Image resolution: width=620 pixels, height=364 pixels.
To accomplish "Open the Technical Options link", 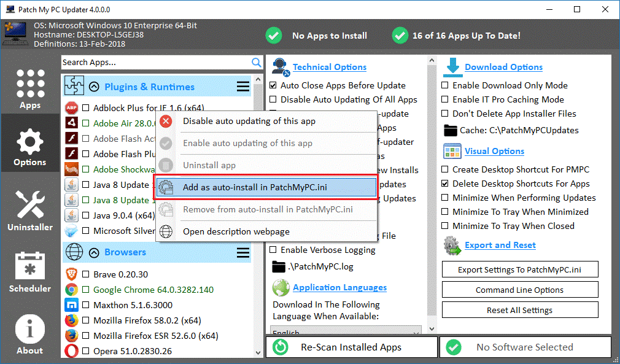I will 330,67.
